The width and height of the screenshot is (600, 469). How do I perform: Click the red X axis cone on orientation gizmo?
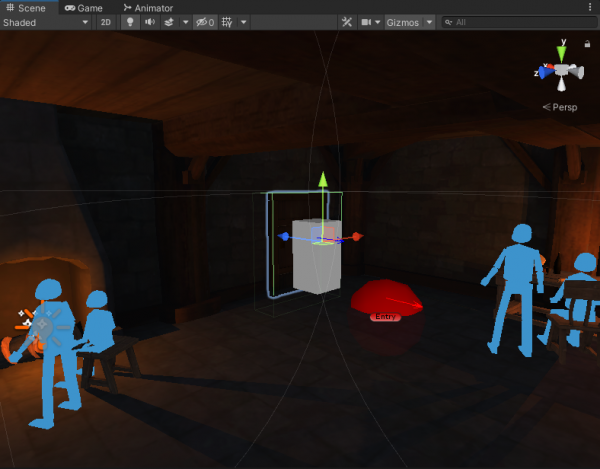[550, 67]
